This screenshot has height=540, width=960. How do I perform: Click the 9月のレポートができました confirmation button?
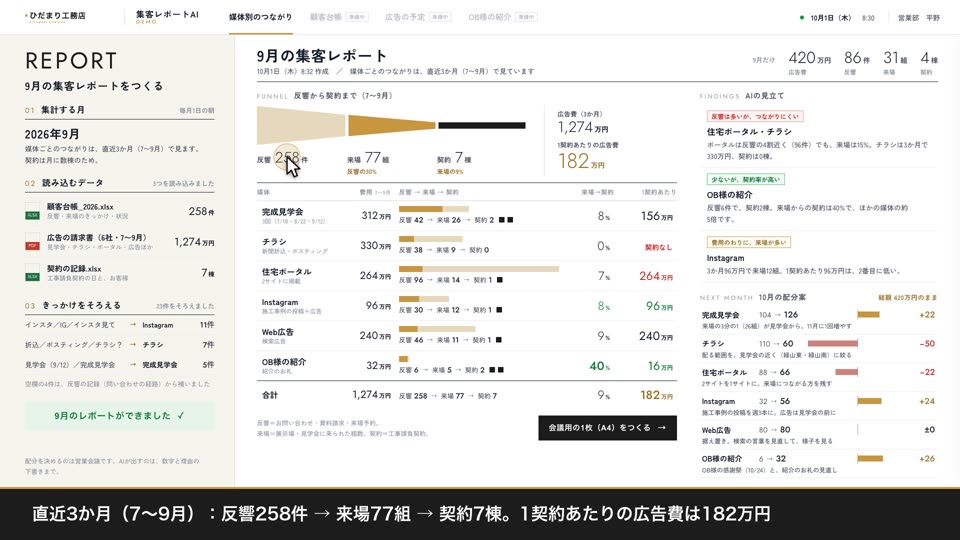(119, 416)
